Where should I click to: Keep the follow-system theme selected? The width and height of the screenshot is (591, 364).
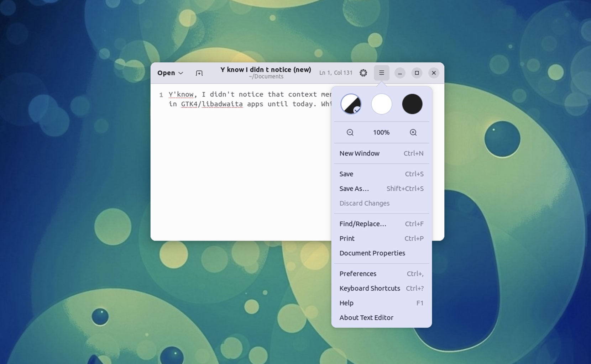point(350,104)
